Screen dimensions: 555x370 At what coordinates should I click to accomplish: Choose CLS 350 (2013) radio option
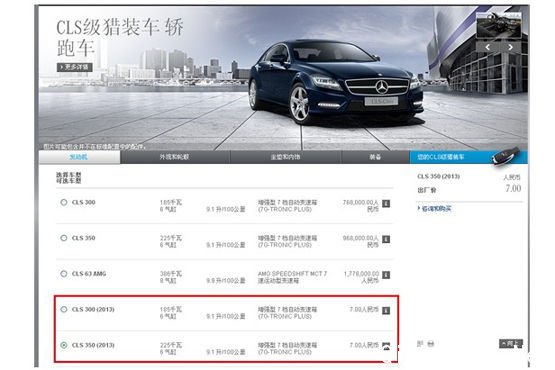pyautogui.click(x=64, y=345)
